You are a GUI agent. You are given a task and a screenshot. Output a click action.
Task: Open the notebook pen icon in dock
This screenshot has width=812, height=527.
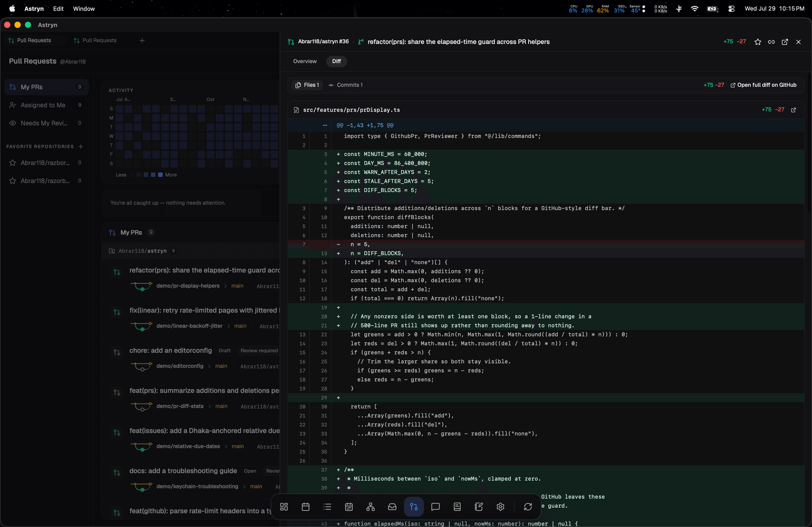[x=479, y=507]
